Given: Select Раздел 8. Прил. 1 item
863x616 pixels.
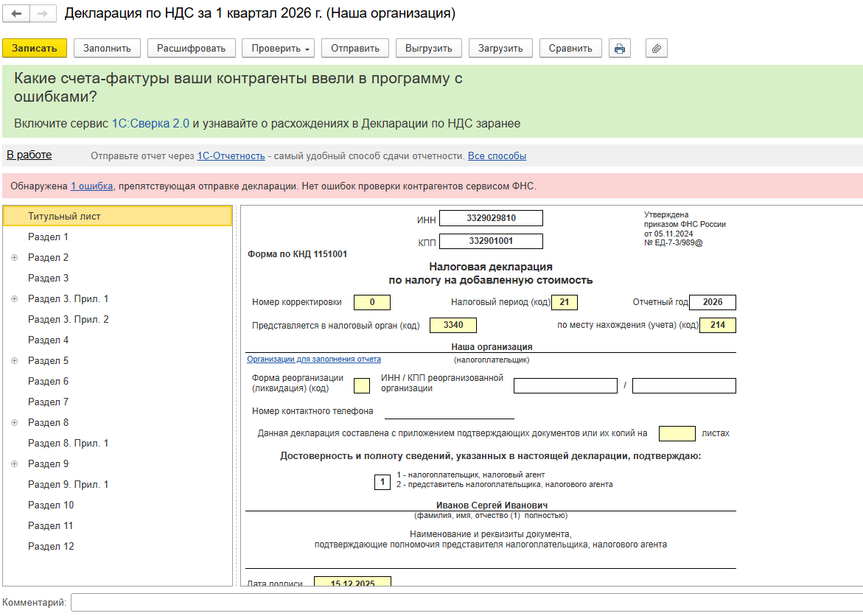Looking at the screenshot, I should 118,443.
